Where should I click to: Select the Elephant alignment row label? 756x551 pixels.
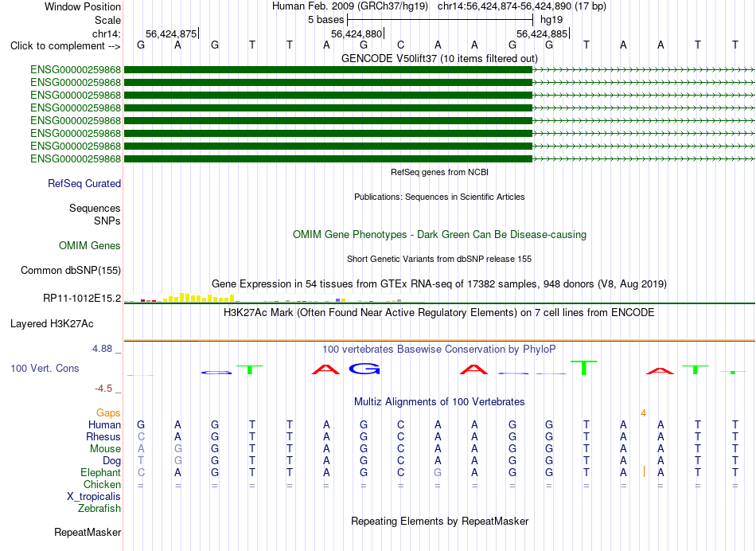(x=100, y=472)
